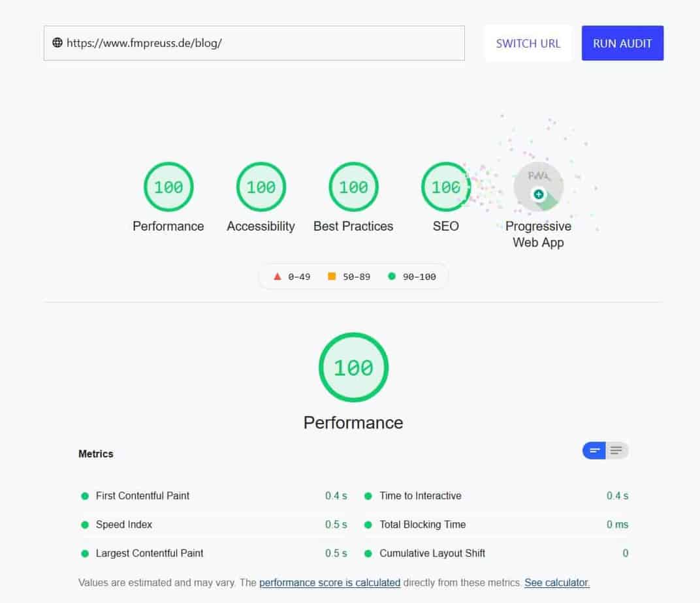This screenshot has width=700, height=603.
Task: Open the SEO score gauge
Action: tap(446, 187)
